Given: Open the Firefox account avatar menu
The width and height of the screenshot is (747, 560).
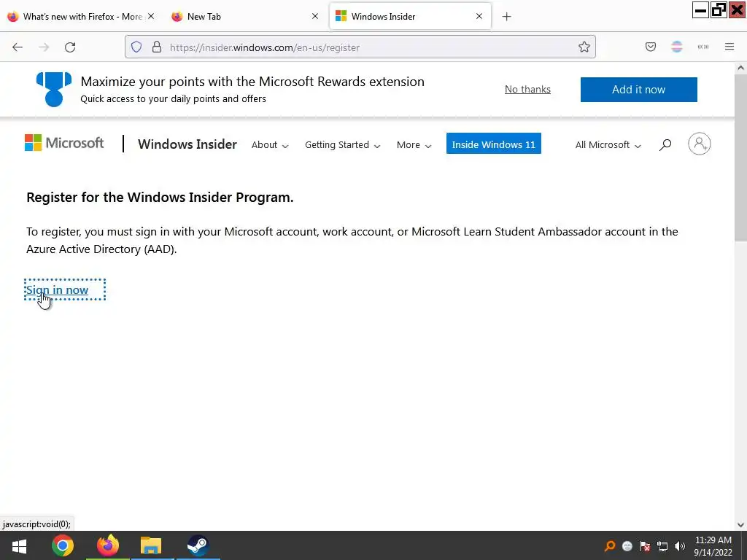Looking at the screenshot, I should (677, 47).
